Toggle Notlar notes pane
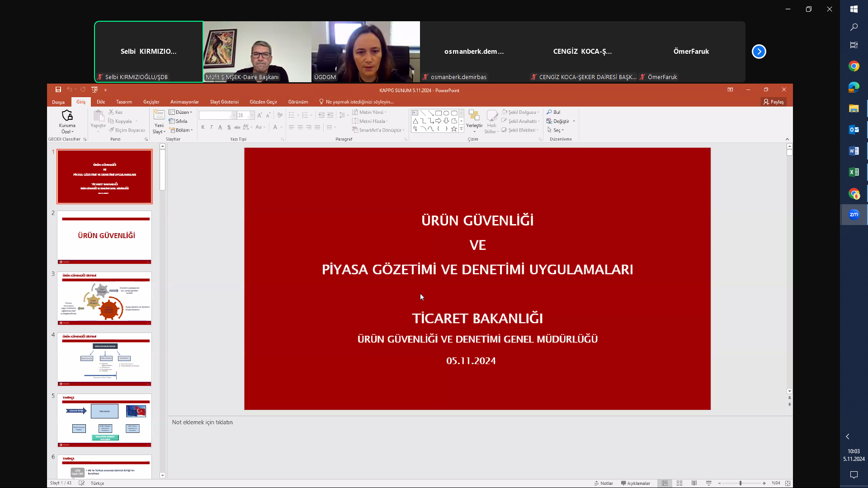 [x=604, y=483]
